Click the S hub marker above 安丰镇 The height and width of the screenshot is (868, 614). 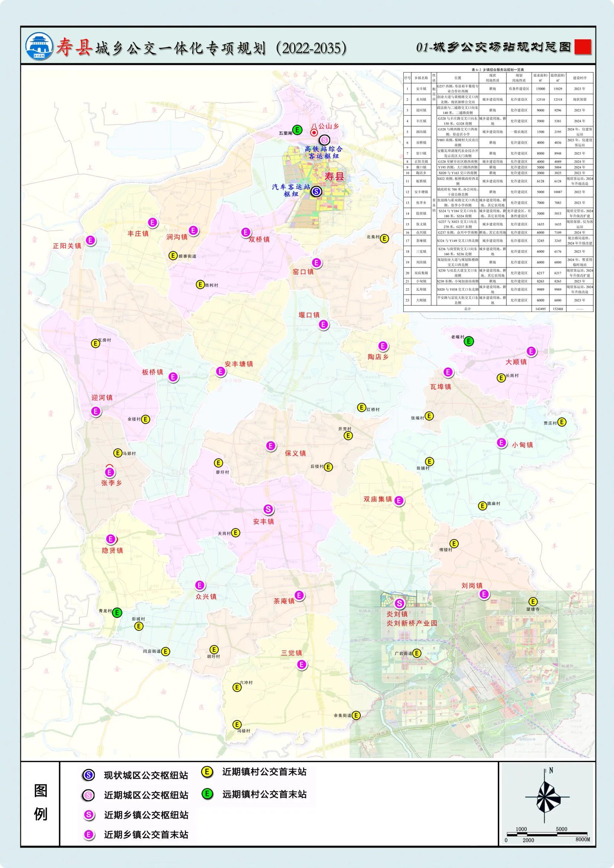click(x=268, y=509)
